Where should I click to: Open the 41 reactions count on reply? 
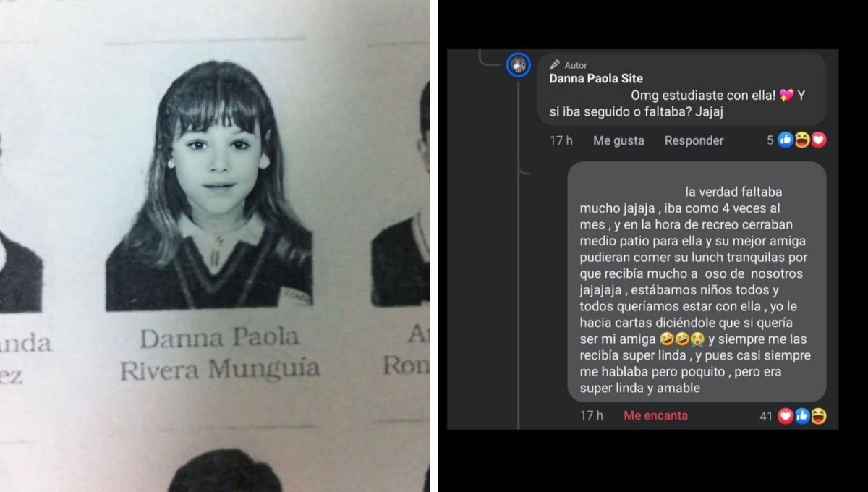pyautogui.click(x=766, y=417)
